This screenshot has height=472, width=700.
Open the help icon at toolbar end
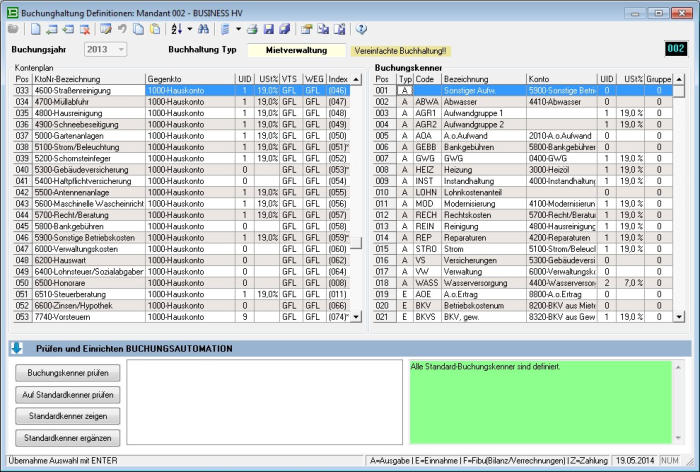click(361, 29)
